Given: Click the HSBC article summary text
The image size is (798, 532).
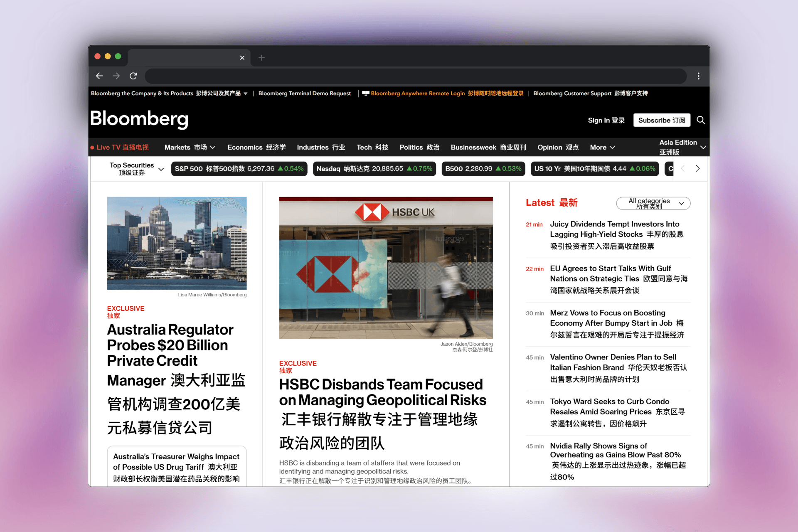Looking at the screenshot, I should coord(375,472).
